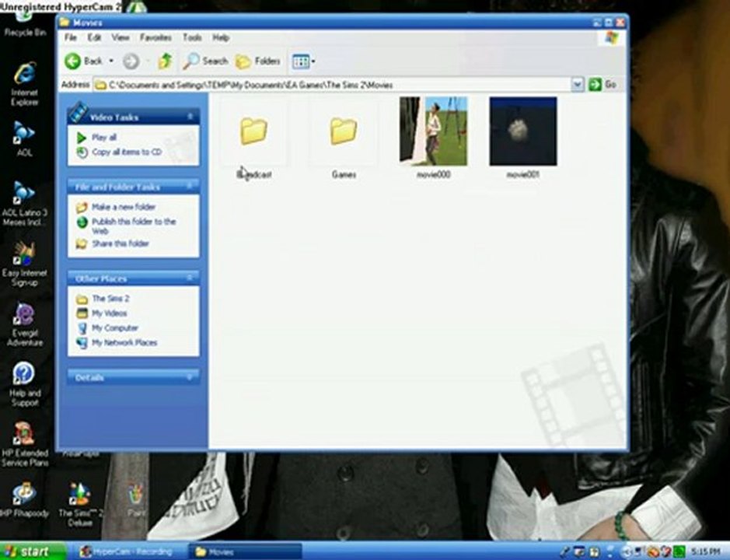Collapse the Other Places panel
The width and height of the screenshot is (730, 560).
190,278
